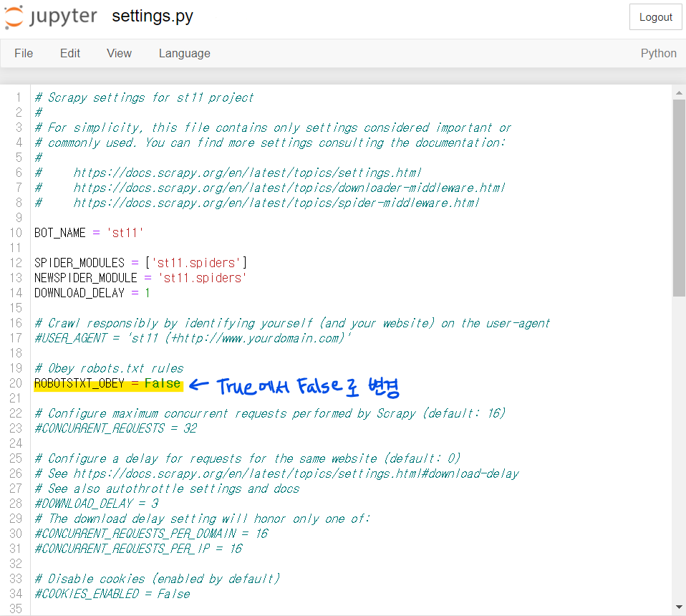Click the #COOKIES_ENABLED = False line

point(112,594)
